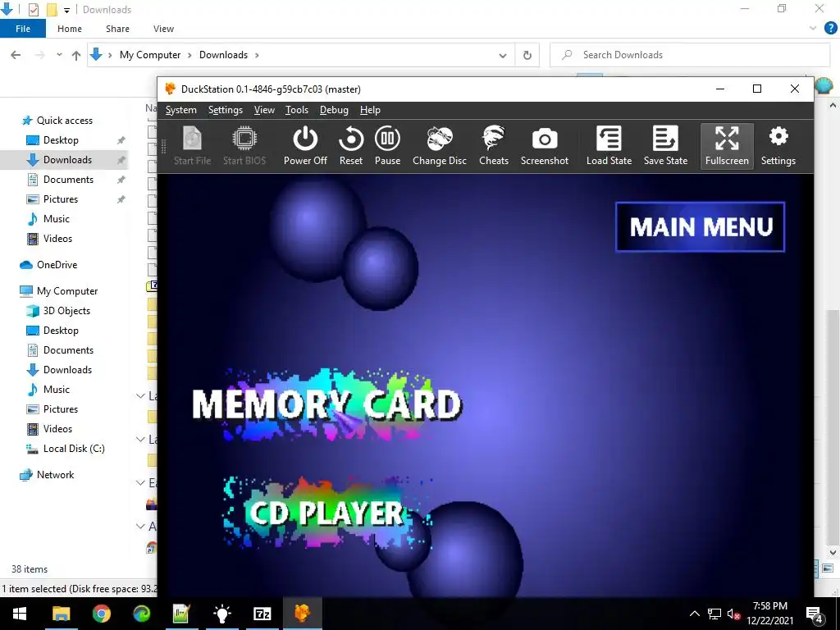
Task: Toggle Fullscreen mode in DuckStation
Action: (727, 146)
